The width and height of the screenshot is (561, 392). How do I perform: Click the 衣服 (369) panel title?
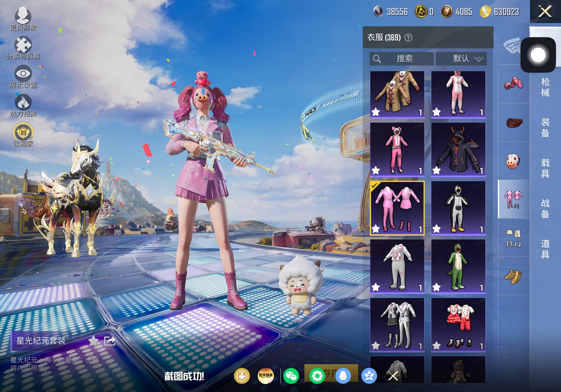[384, 37]
